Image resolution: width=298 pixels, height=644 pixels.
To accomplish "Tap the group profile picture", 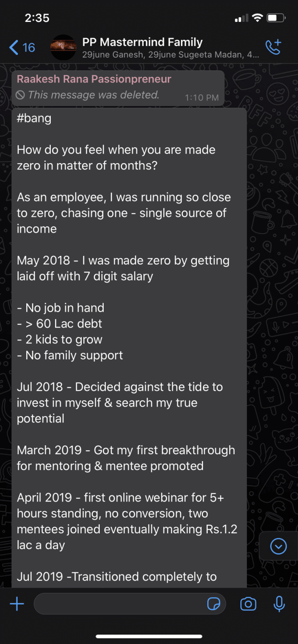I will [x=63, y=47].
